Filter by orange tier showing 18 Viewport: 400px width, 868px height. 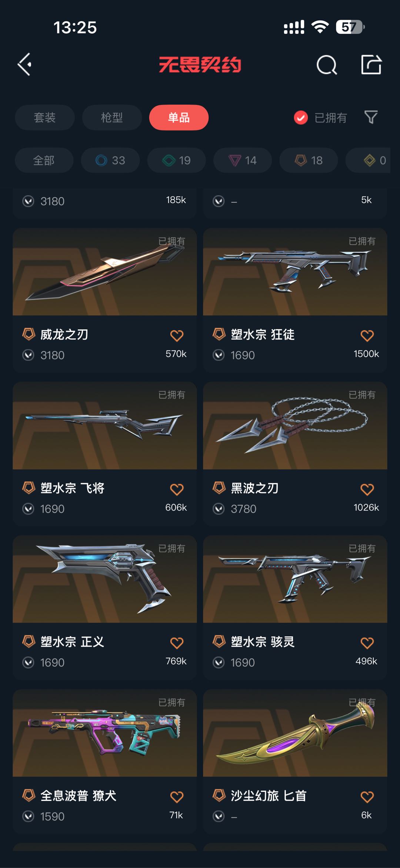pyautogui.click(x=309, y=160)
